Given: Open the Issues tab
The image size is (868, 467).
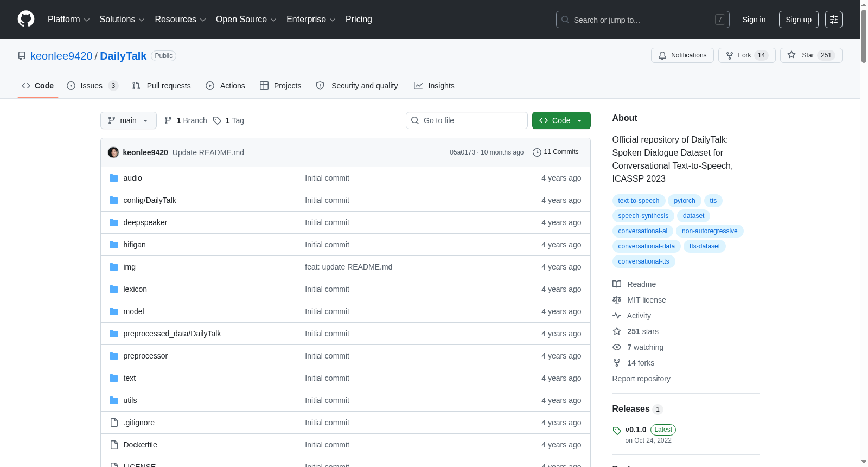Looking at the screenshot, I should (x=92, y=86).
